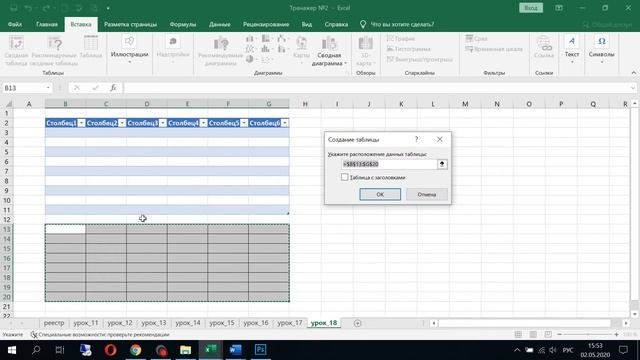Click the zoom slider in status bar
640x360 pixels.
pyautogui.click(x=588, y=335)
